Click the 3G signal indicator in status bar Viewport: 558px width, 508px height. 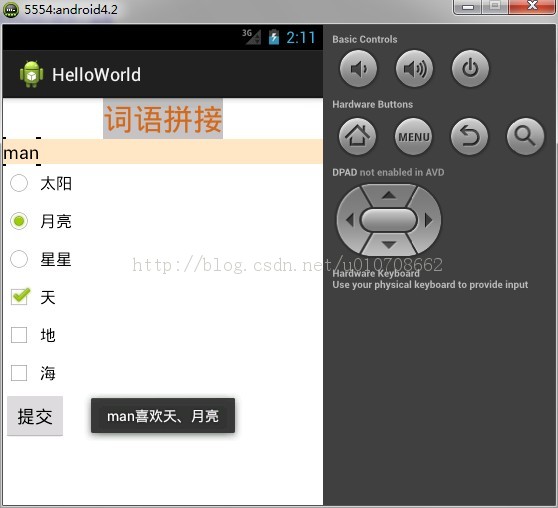(252, 37)
